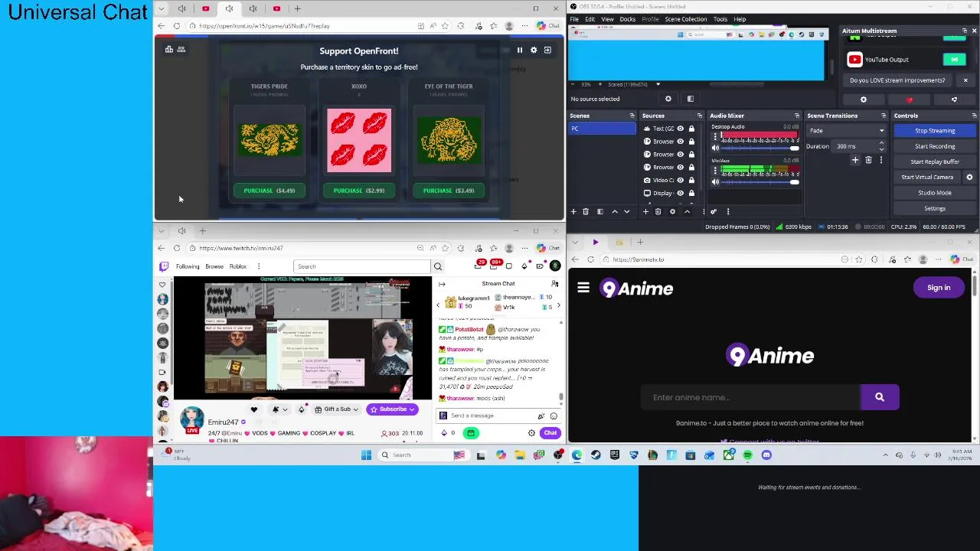
Task: Open the OpenFront team players icon
Action: coord(181,50)
